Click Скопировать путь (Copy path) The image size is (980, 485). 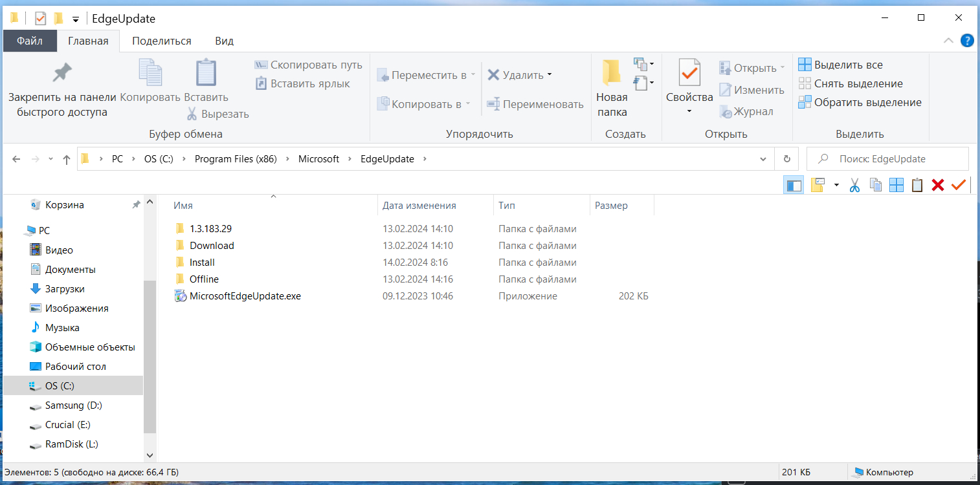click(308, 65)
